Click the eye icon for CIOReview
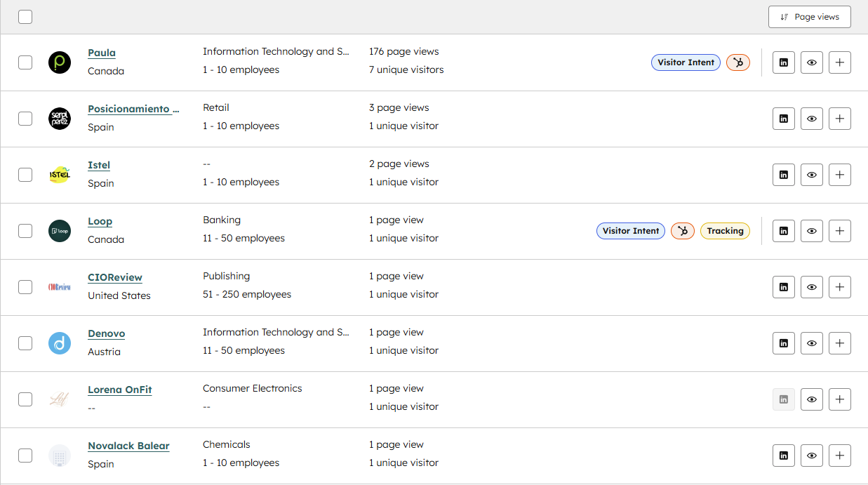The image size is (868, 485). pyautogui.click(x=812, y=287)
